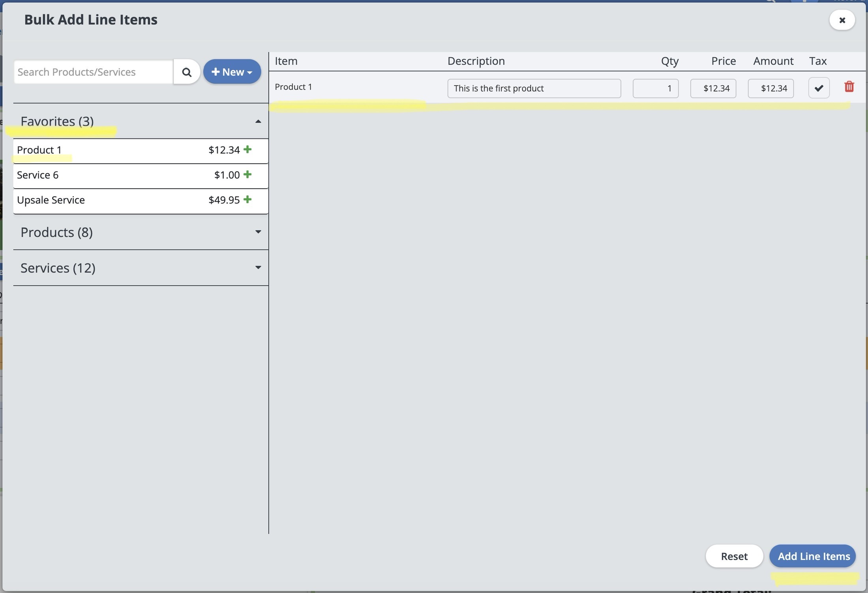This screenshot has width=868, height=593.
Task: Click the Add Line Items button
Action: [812, 556]
